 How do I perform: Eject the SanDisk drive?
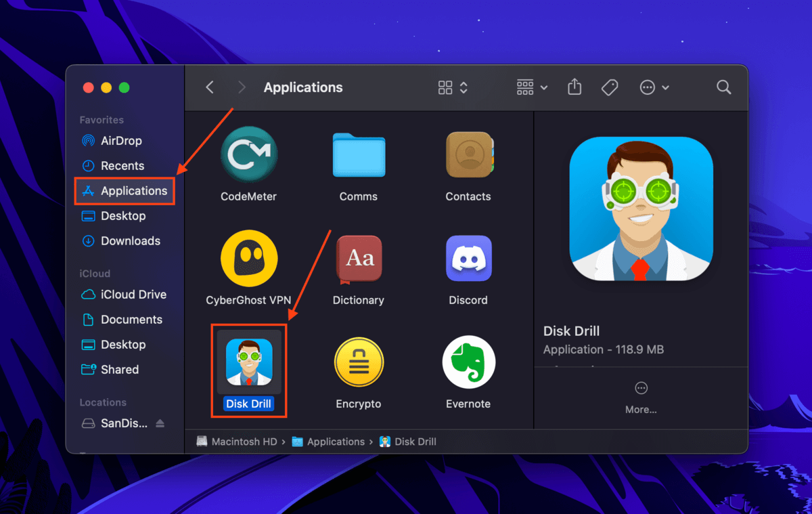160,423
